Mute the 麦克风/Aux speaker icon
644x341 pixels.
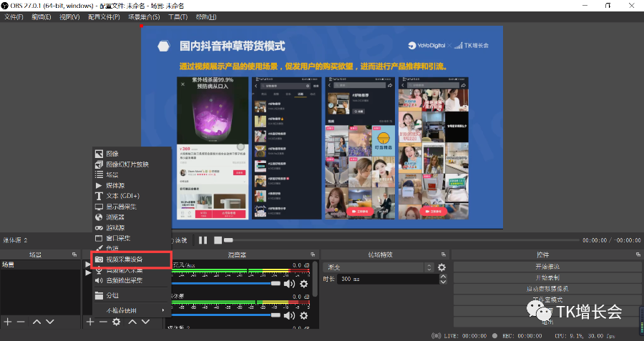click(x=289, y=284)
